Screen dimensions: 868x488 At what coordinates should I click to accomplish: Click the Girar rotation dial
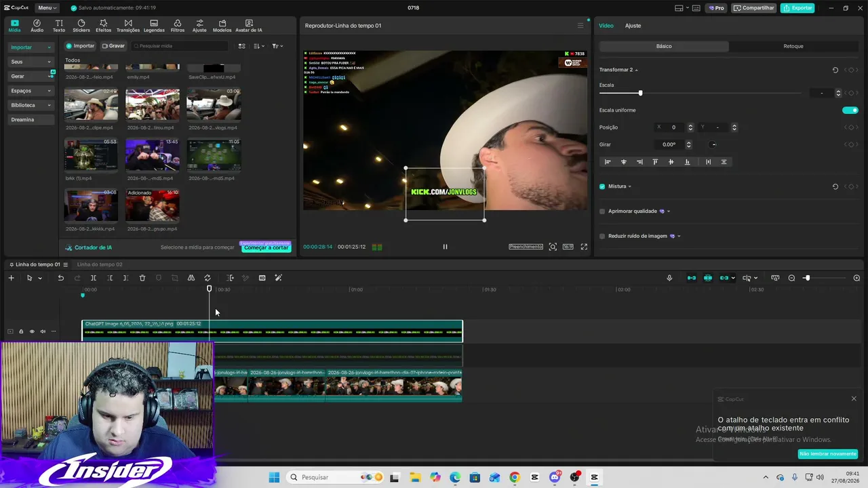pos(713,144)
